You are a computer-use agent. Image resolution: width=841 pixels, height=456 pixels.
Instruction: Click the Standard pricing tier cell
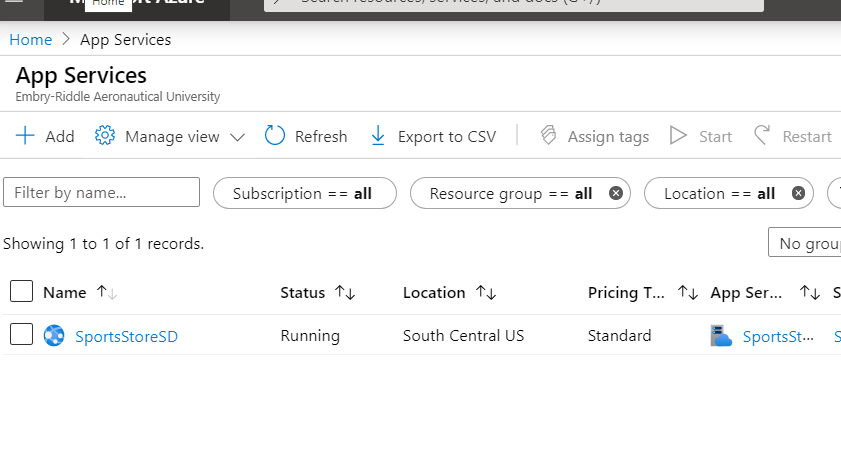coord(619,336)
